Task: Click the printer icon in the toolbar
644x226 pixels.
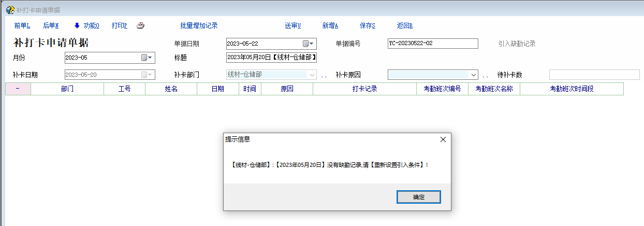Action: pyautogui.click(x=140, y=26)
